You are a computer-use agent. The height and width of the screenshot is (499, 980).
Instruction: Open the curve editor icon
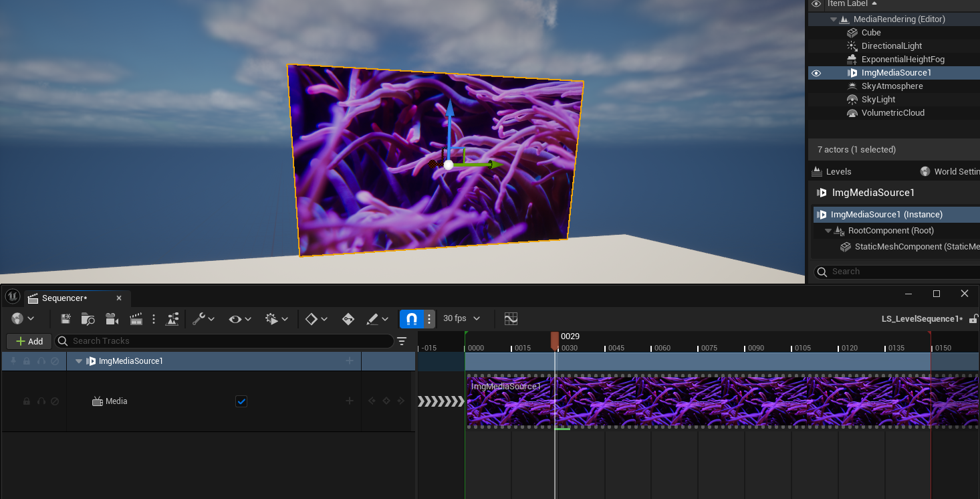(511, 319)
